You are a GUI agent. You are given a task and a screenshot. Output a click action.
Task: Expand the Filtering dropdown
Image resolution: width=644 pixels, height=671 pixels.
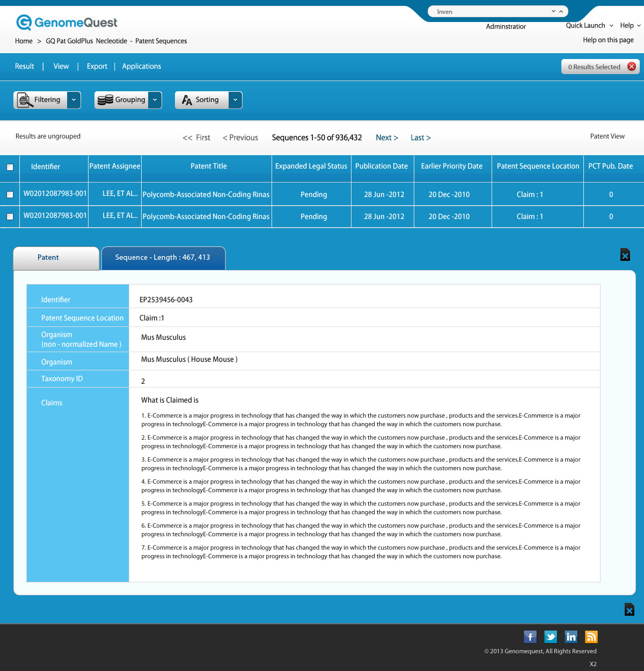click(74, 100)
